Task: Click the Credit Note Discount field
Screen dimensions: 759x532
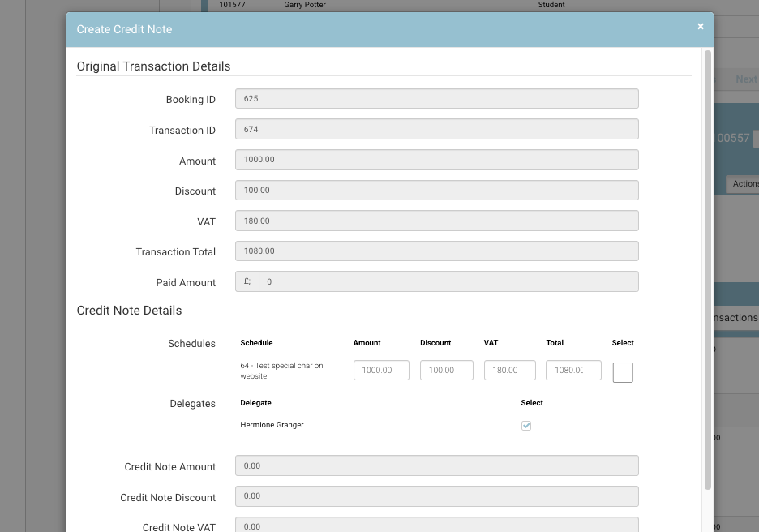Action: coord(436,496)
